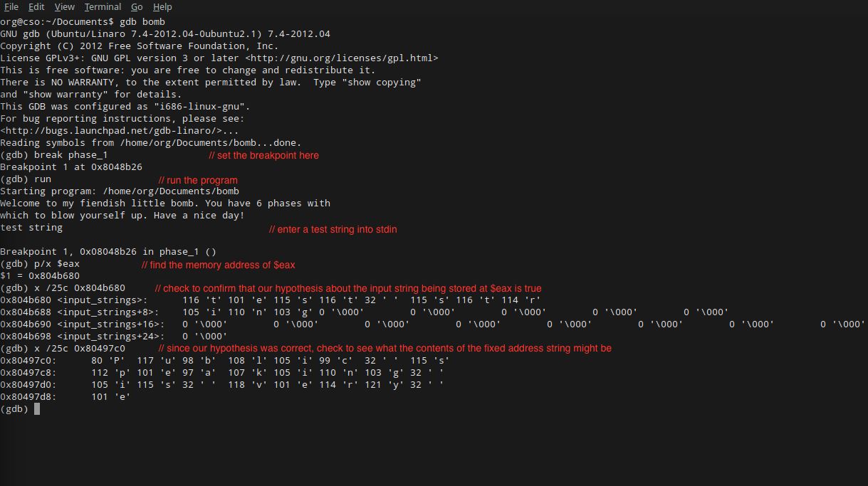This screenshot has width=868, height=486.
Task: Click 'Breakpoint 1 at 0x8048b26' line
Action: click(x=71, y=167)
